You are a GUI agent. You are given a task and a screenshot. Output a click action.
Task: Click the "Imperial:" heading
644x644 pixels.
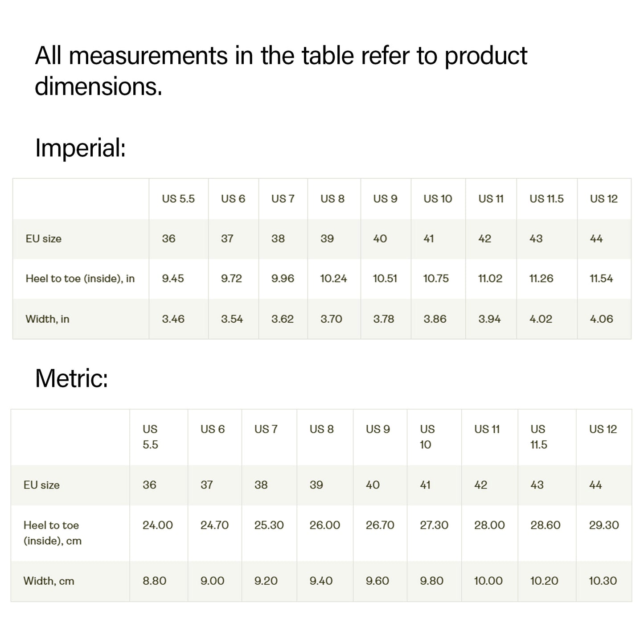coord(80,148)
